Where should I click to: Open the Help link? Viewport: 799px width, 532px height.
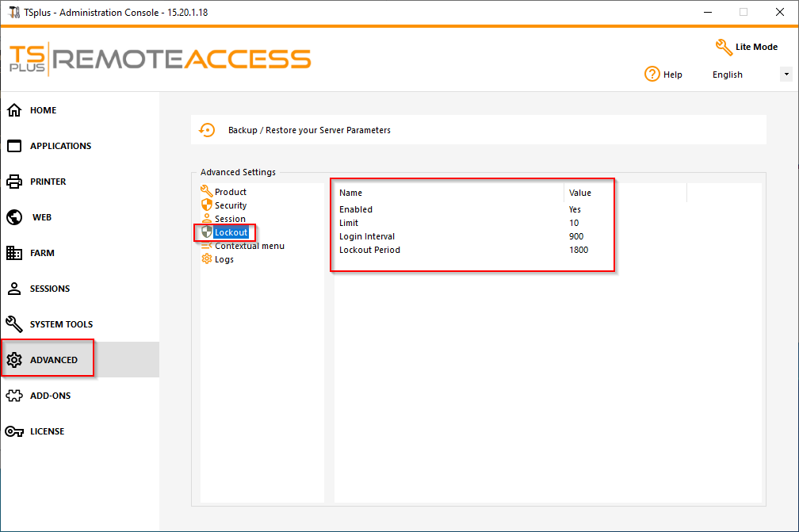pyautogui.click(x=663, y=75)
